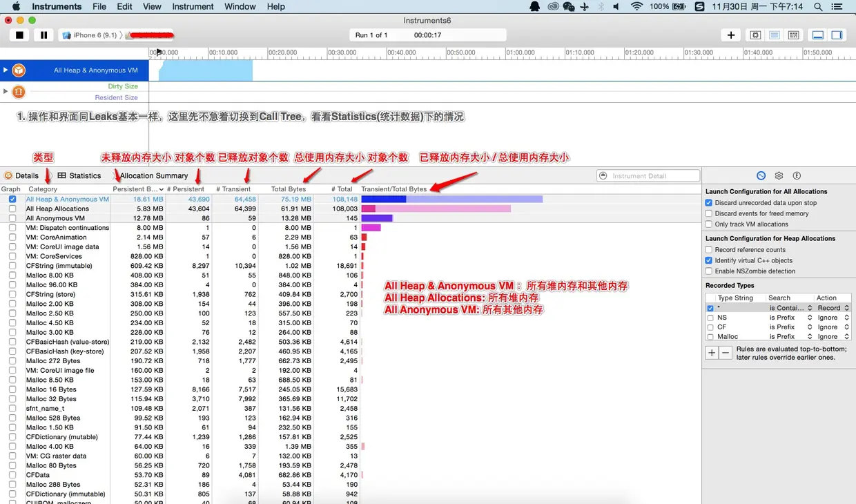Select the VM tracker instrument icon in the timeline
856x504 pixels.
(x=19, y=91)
